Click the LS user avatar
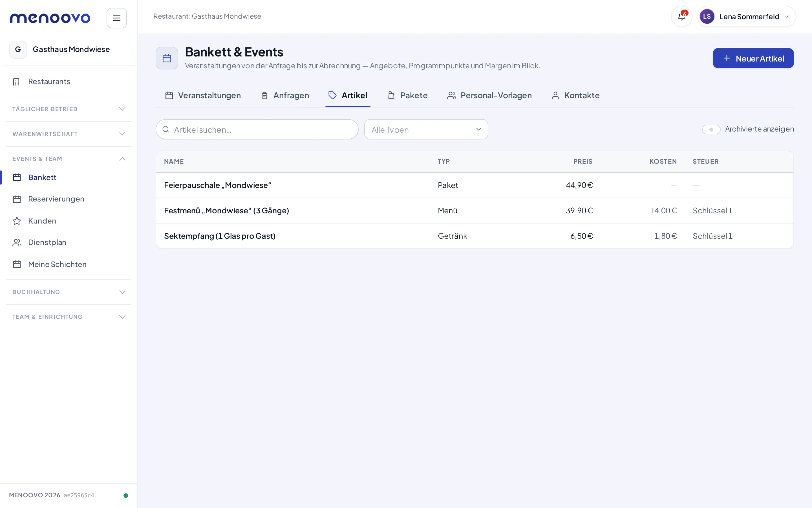This screenshot has height=508, width=812. coord(707,16)
